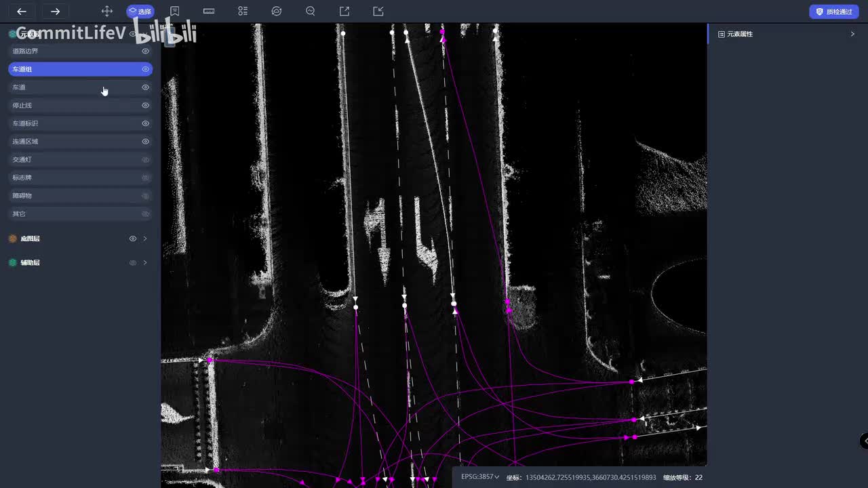The height and width of the screenshot is (488, 868).
Task: Open the list checklist tool
Action: 243,12
